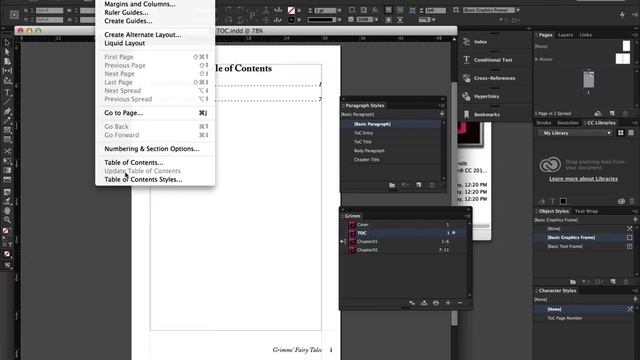
Task: Open My Library dropdown
Action: tap(575, 133)
